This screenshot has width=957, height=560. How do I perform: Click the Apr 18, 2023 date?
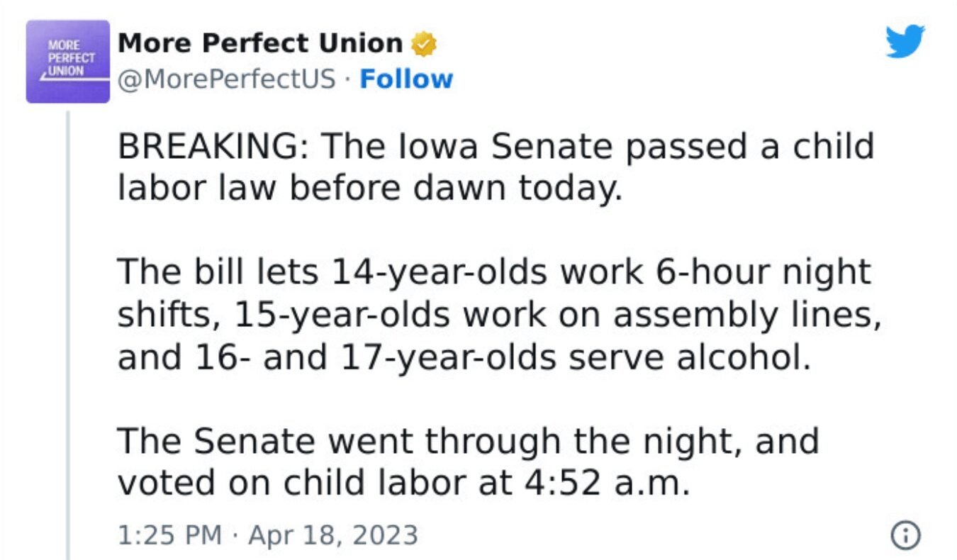333,535
